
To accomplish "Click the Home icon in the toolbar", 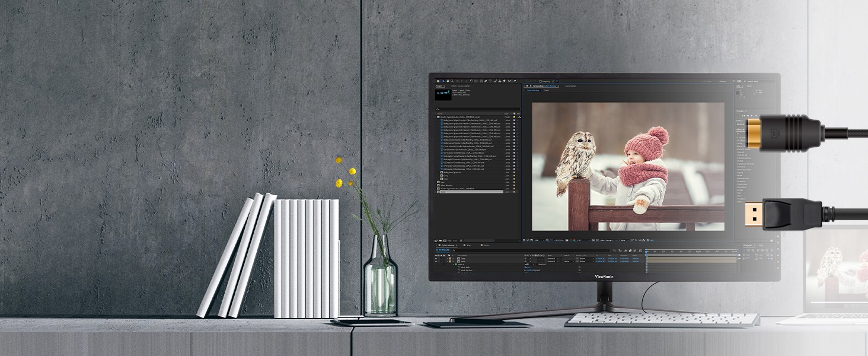I will (438, 81).
